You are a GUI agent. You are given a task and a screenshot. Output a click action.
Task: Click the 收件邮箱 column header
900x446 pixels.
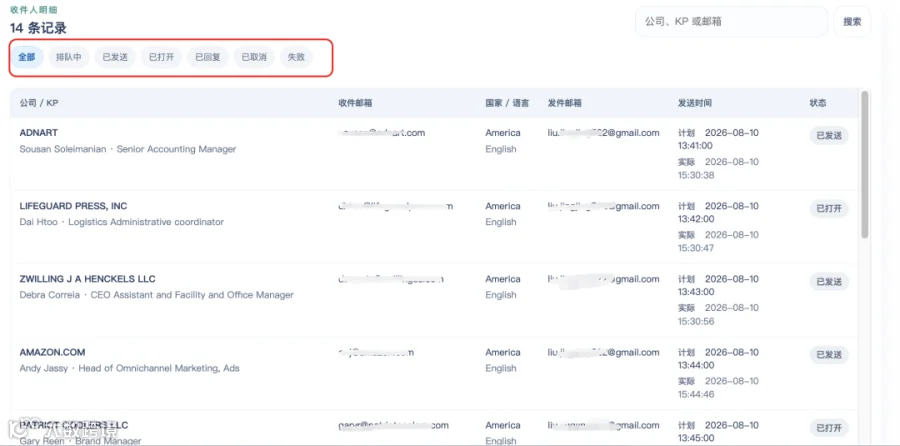pos(355,103)
